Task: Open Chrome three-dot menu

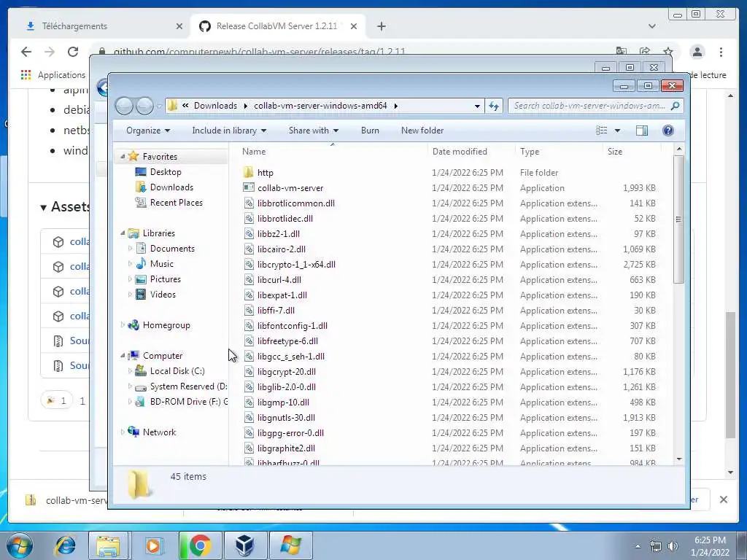Action: 721,52
